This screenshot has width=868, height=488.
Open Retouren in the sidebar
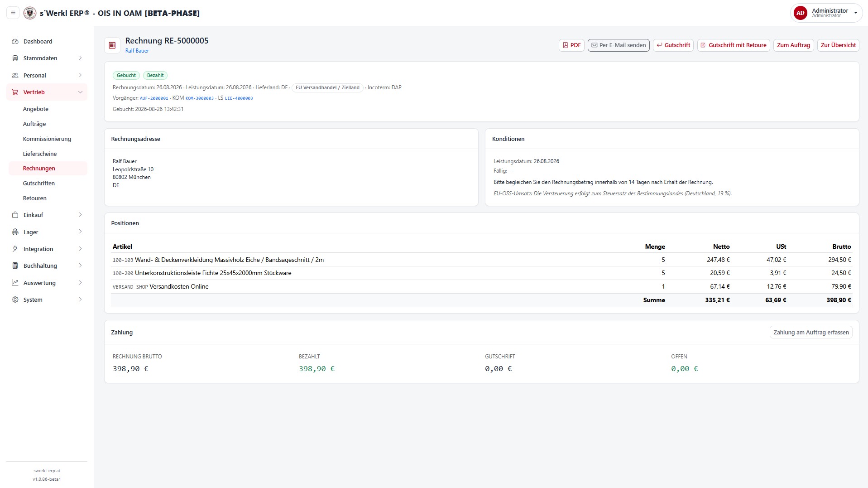35,198
